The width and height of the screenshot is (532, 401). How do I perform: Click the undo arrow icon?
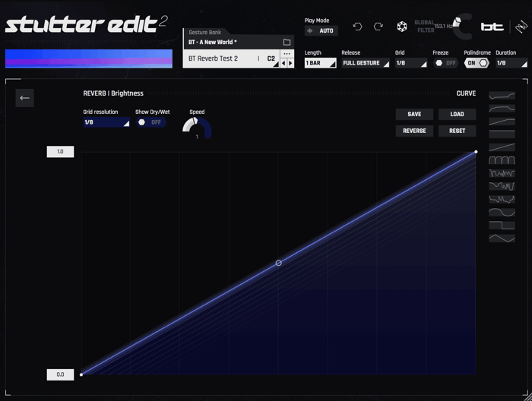coord(357,27)
